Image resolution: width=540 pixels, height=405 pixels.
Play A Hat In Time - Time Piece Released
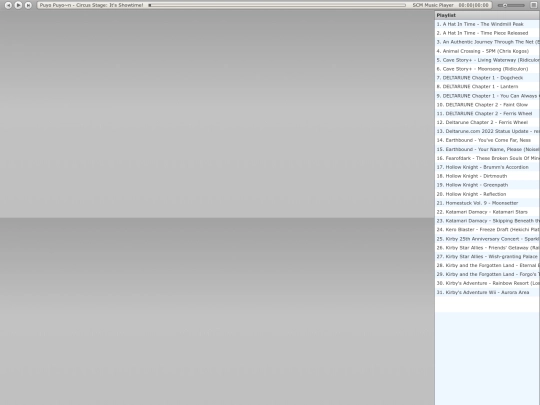487,33
